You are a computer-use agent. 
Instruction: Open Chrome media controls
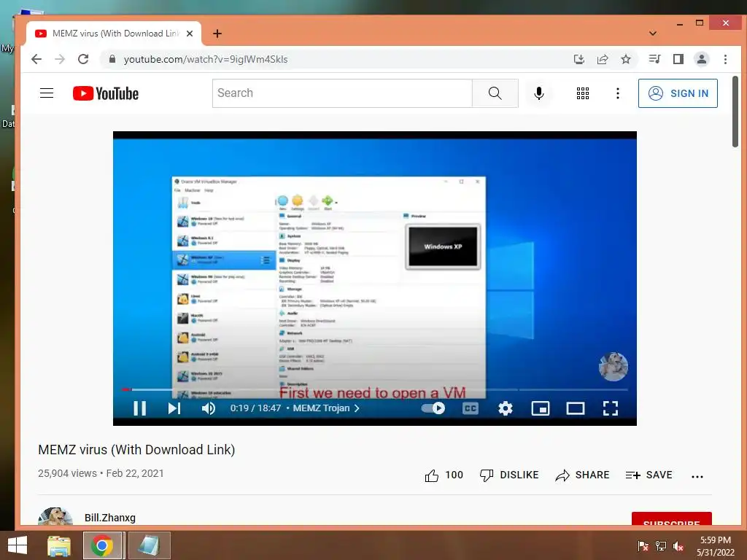pos(654,59)
